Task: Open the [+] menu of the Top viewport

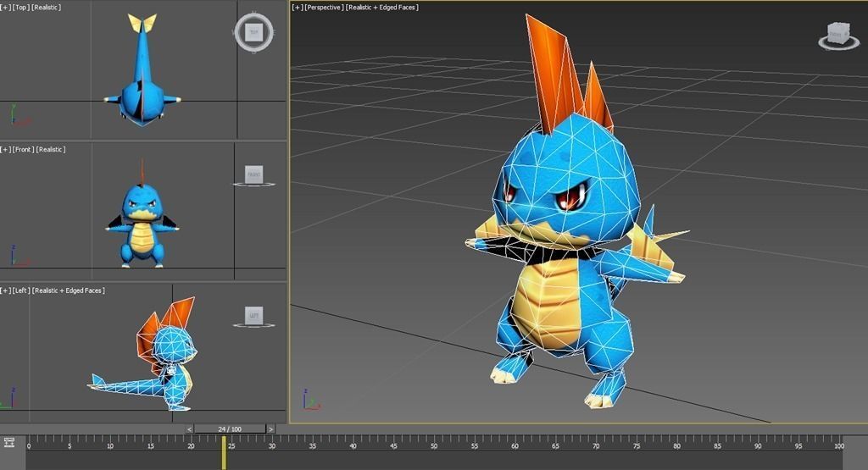Action: point(6,7)
